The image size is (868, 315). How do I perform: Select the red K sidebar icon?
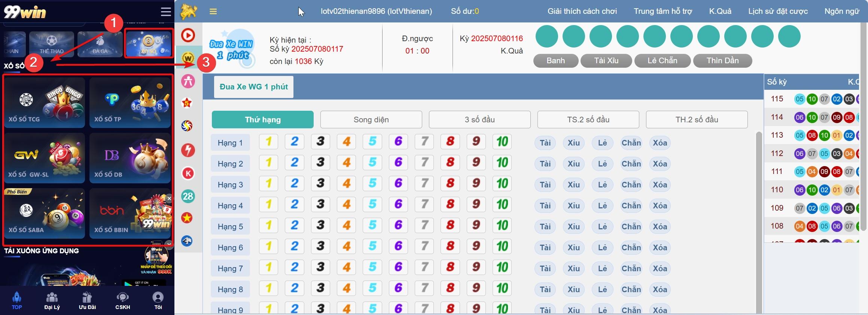(x=188, y=173)
